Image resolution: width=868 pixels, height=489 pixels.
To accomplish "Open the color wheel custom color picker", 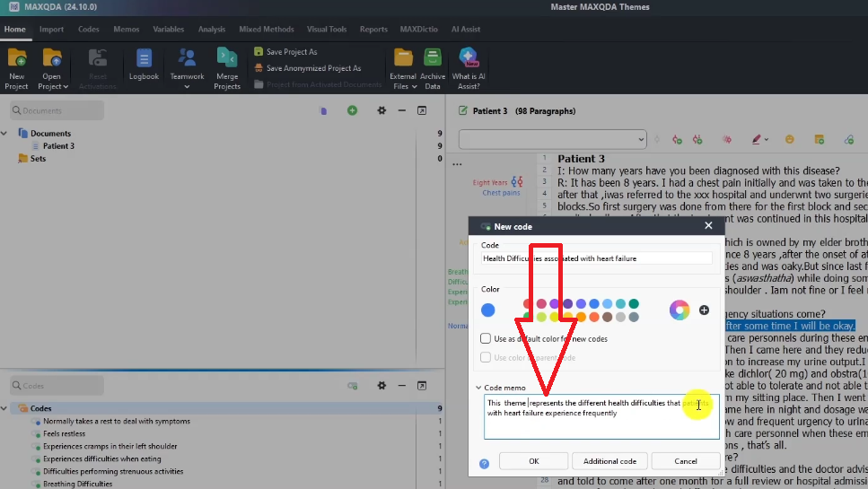I will pos(679,310).
